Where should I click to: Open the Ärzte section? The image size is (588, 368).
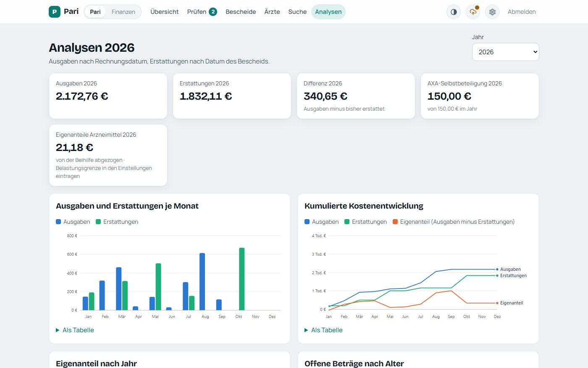272,12
